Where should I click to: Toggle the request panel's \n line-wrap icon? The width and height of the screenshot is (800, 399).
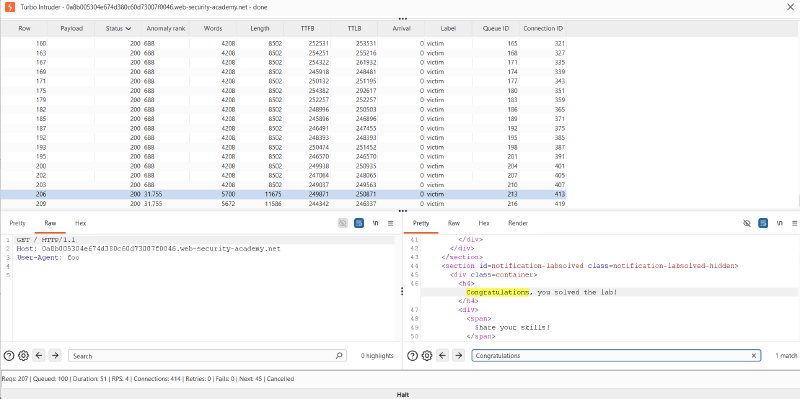pyautogui.click(x=376, y=223)
